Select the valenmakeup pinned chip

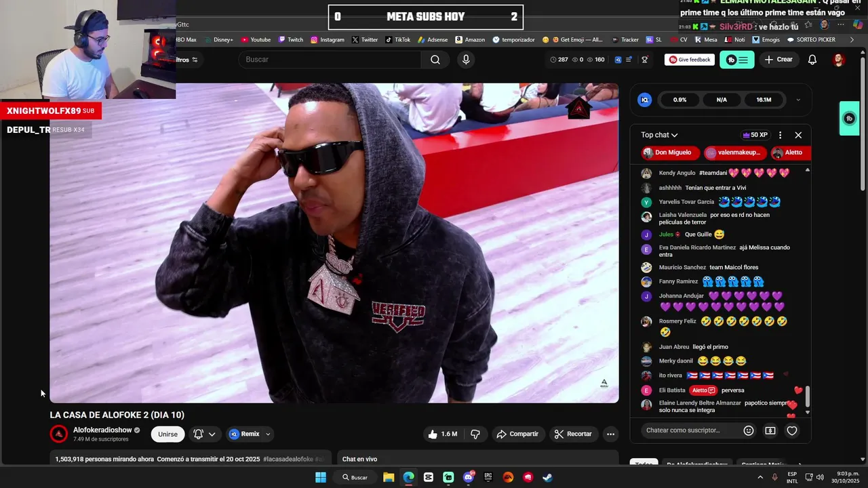click(735, 152)
